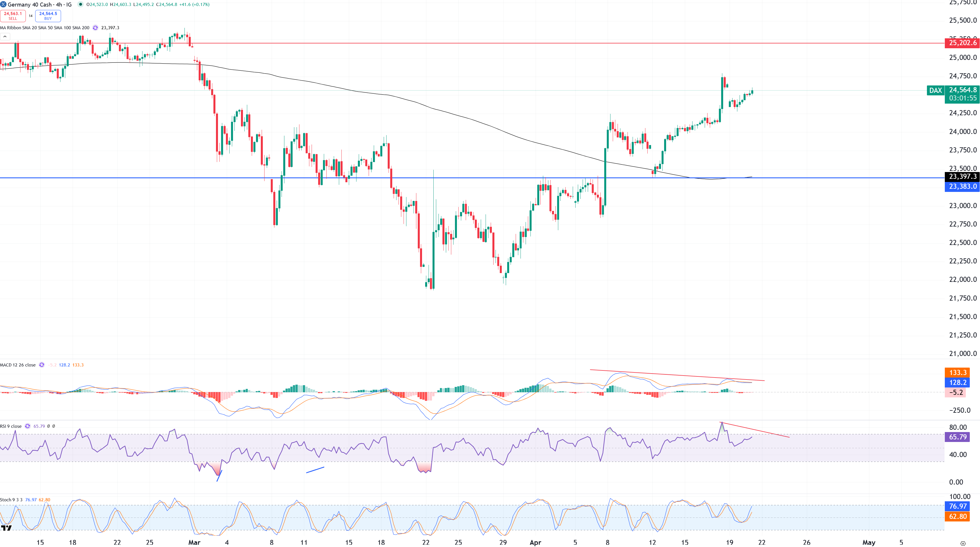Click the TradingView logo in bottom-left corner
This screenshot has height=547, width=980.
(6, 528)
